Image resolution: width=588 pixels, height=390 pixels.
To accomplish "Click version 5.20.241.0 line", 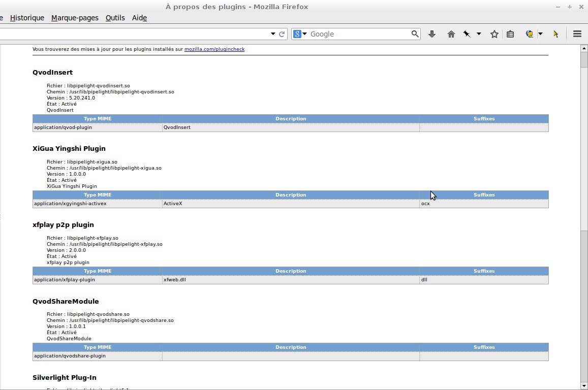I will click(x=71, y=98).
